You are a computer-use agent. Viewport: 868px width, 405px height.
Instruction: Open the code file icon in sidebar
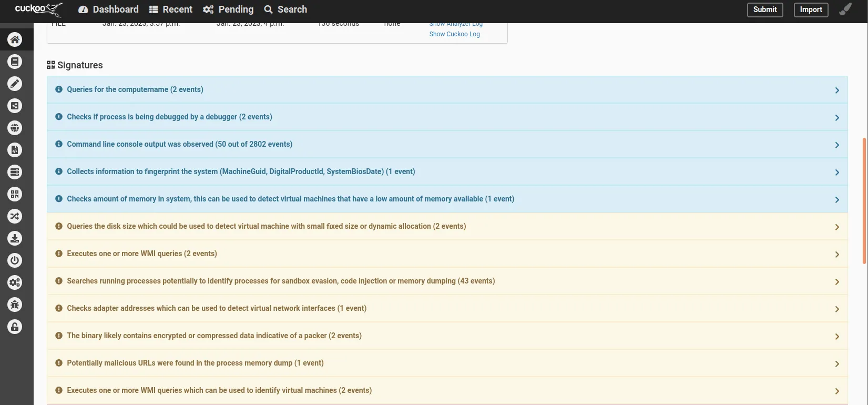15,150
